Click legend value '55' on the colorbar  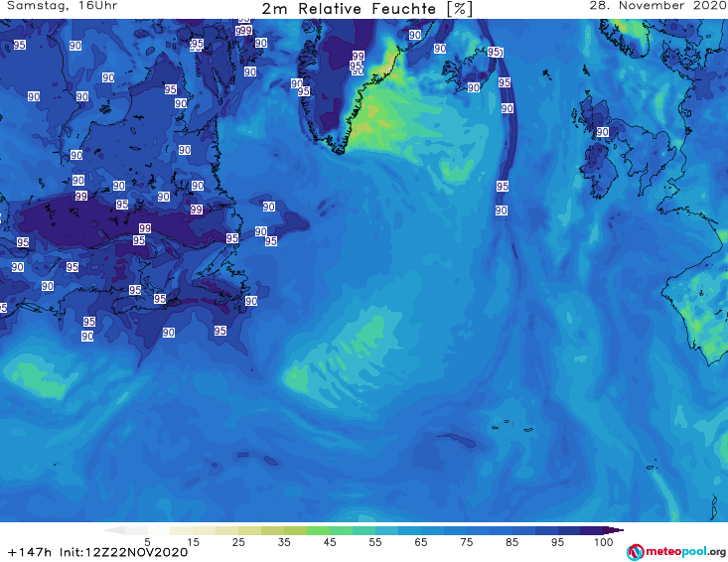pos(375,542)
